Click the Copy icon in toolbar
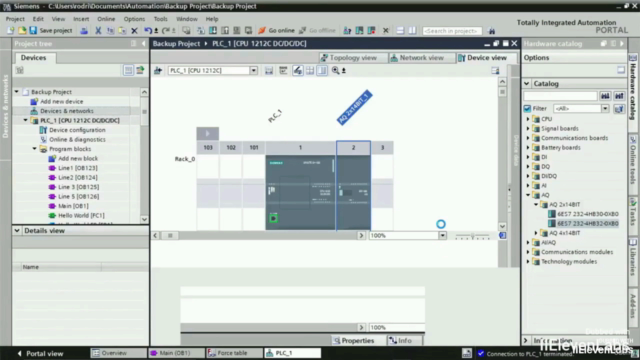Screen dimensions: 640x360 (110, 31)
